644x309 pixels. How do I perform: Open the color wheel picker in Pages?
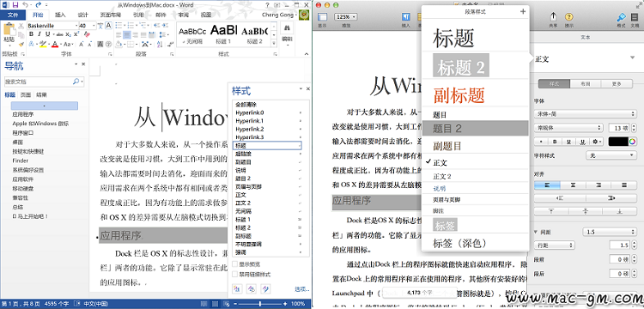pyautogui.click(x=633, y=142)
